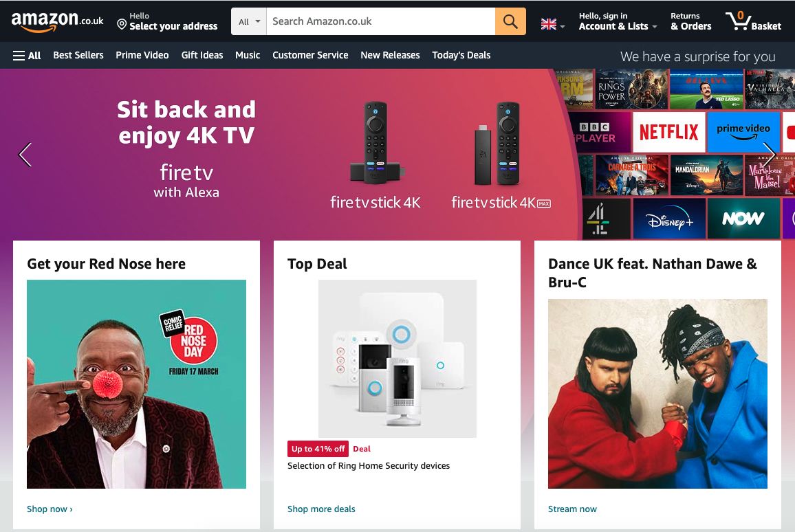This screenshot has width=795, height=532.
Task: Select the Disney+ logo tile
Action: (669, 219)
